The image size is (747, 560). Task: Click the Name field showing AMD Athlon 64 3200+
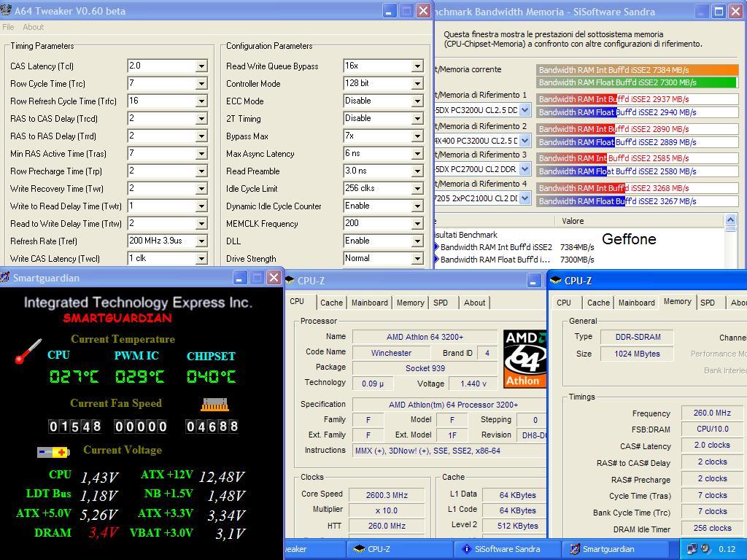(425, 337)
